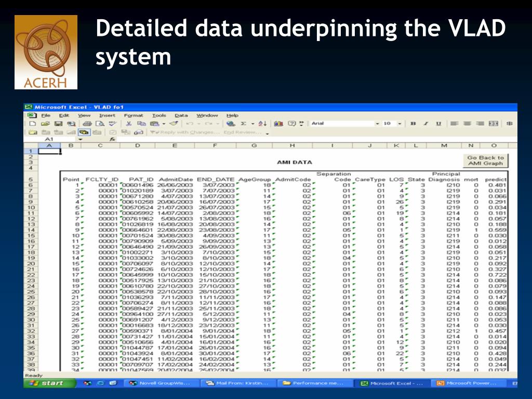Open the Tools menu

click(x=159, y=115)
